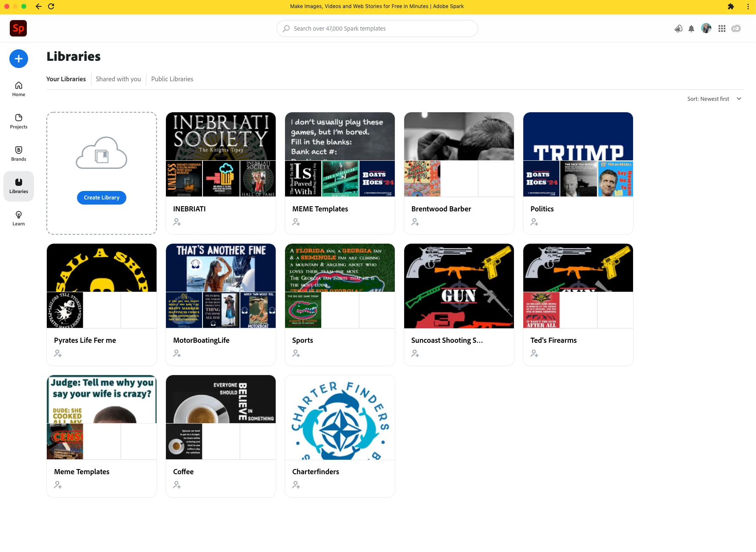Open Charterfinders logo thumbnail
The width and height of the screenshot is (756, 552).
pos(340,417)
